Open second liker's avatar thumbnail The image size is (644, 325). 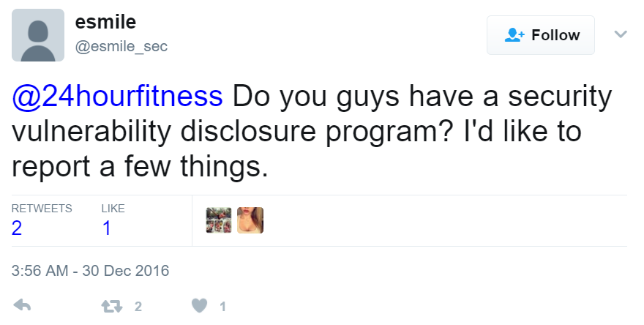pos(250,220)
